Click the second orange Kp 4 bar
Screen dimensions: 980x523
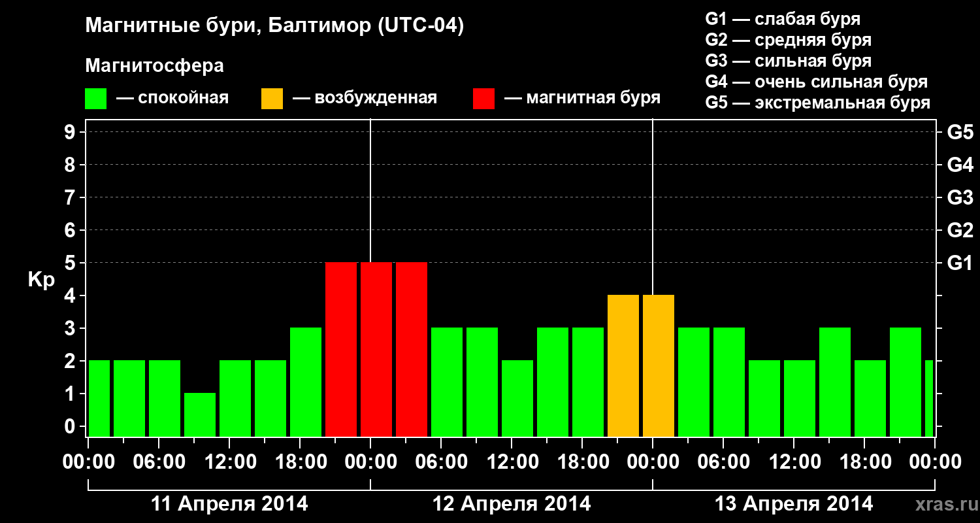[x=659, y=366]
